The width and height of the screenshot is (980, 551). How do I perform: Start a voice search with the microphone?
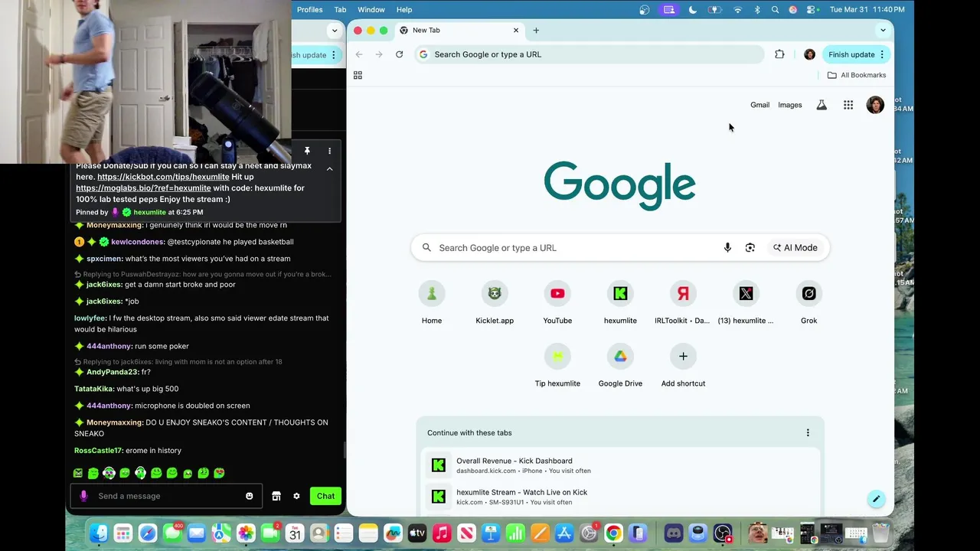[x=727, y=248]
